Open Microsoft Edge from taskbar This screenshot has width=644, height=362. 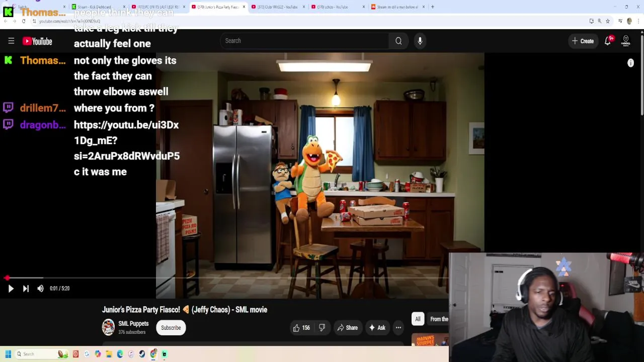pyautogui.click(x=120, y=354)
